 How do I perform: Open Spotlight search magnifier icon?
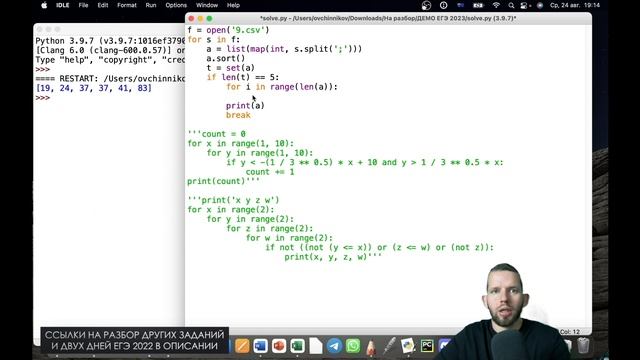pyautogui.click(x=511, y=5)
